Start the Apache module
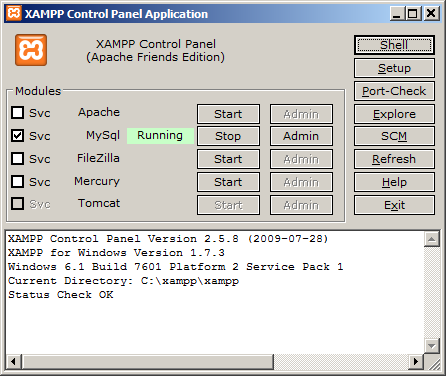 click(228, 114)
